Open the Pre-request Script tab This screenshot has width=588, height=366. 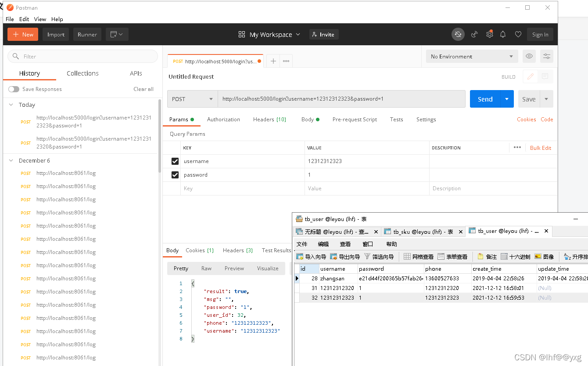tap(355, 120)
